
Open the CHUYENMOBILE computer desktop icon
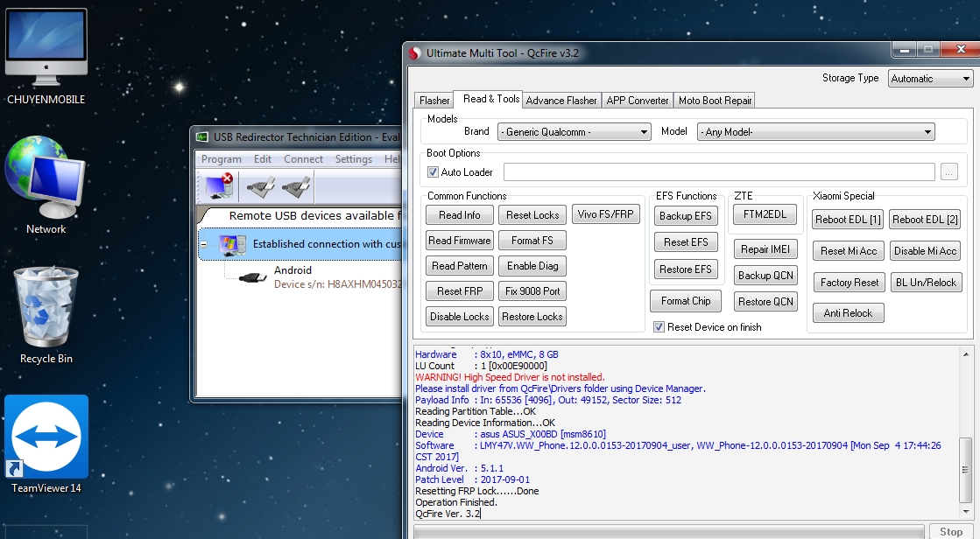(46, 56)
